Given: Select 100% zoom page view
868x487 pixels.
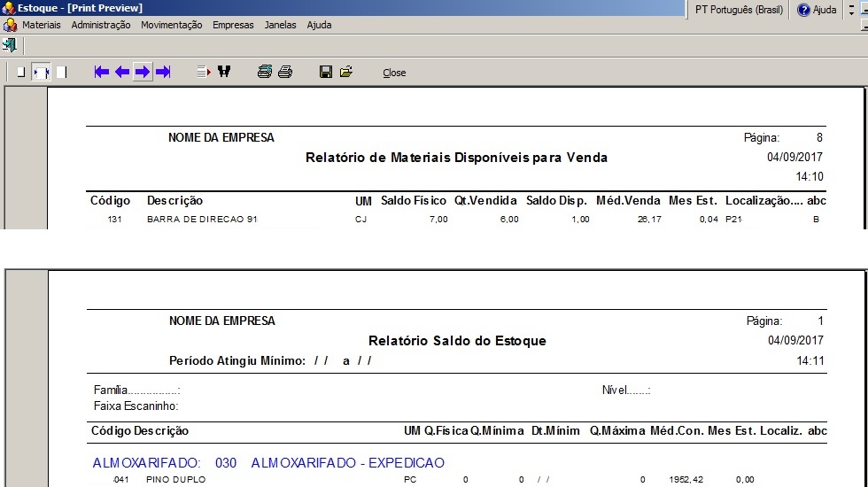Looking at the screenshot, I should tap(61, 72).
